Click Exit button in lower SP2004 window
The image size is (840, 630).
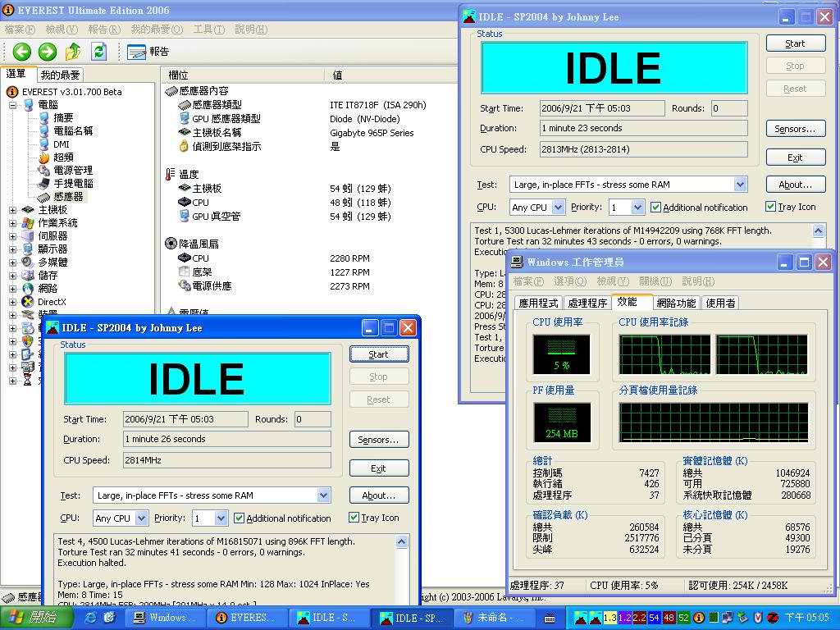(x=379, y=468)
